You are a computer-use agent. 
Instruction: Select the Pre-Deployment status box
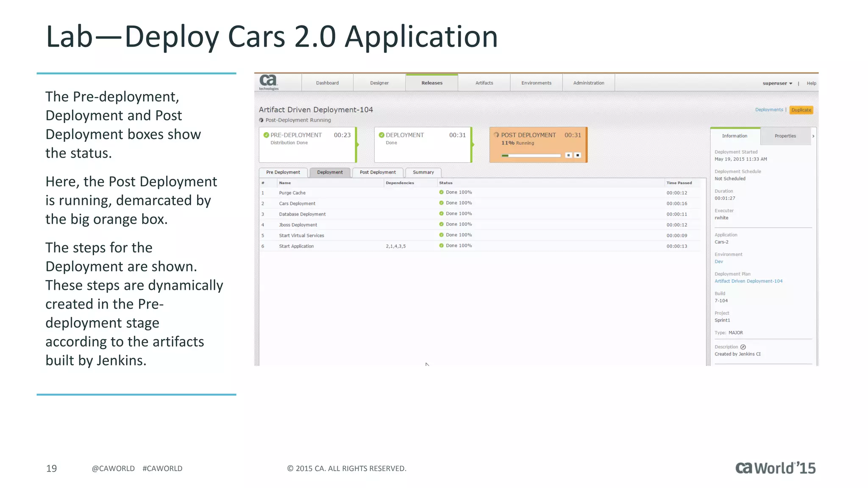(x=308, y=145)
